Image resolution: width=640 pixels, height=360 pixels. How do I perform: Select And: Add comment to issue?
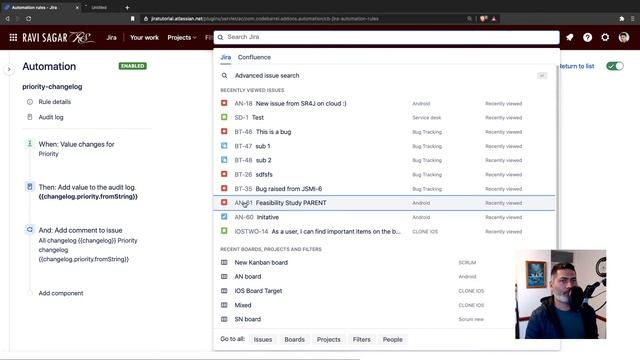pyautogui.click(x=88, y=244)
